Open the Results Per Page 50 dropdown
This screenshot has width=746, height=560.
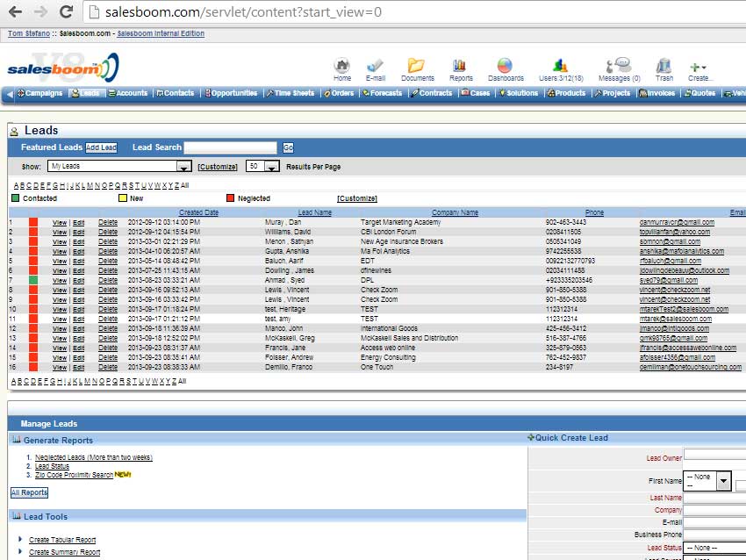point(262,166)
